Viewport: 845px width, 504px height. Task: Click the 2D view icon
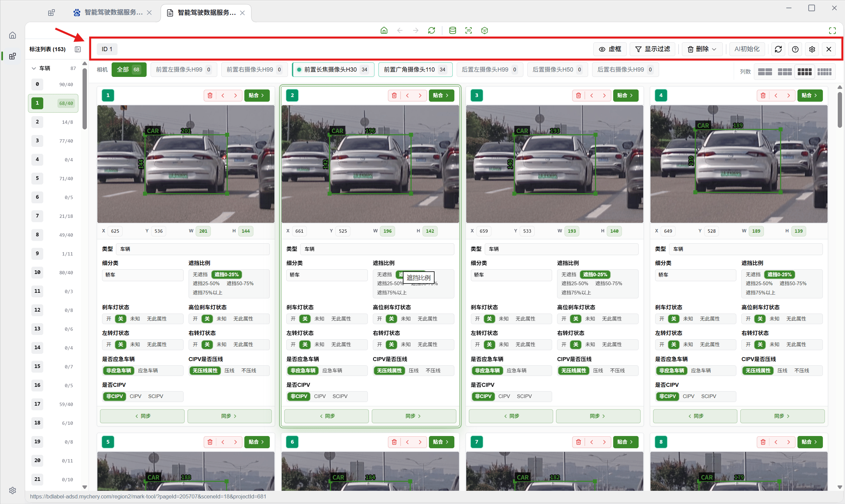(x=468, y=30)
